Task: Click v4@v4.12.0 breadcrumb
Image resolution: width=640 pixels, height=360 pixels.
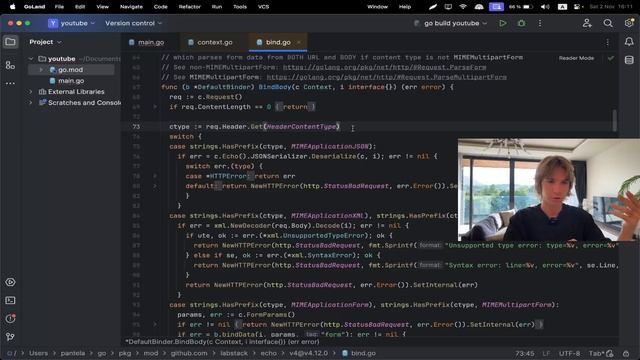Action: [x=308, y=353]
